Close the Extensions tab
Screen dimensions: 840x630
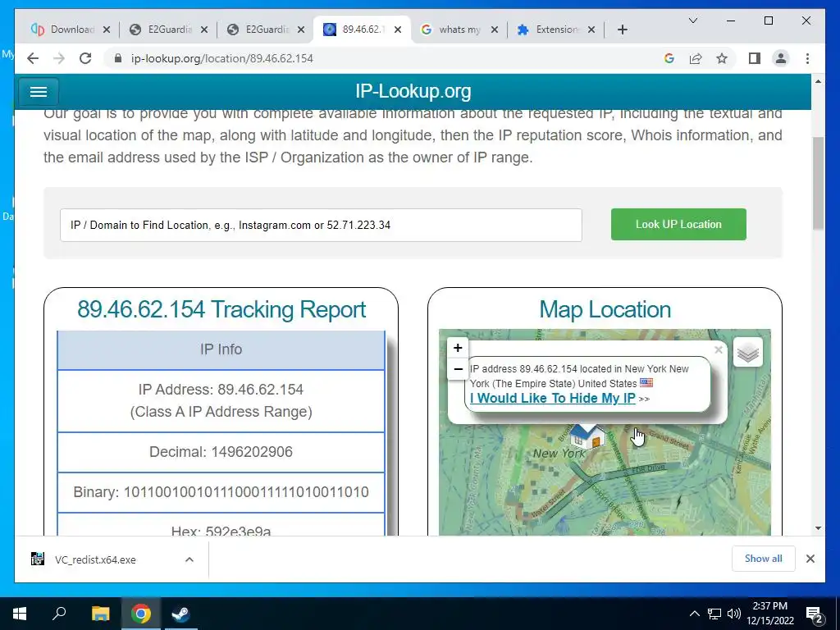(591, 30)
